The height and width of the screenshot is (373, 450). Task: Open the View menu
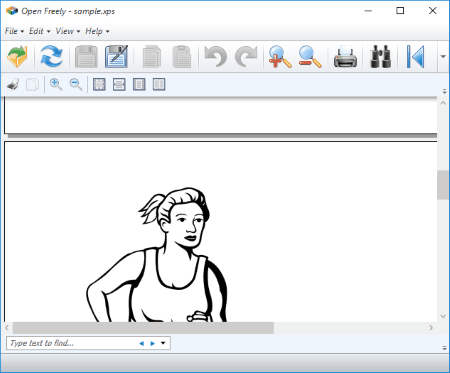coord(68,31)
